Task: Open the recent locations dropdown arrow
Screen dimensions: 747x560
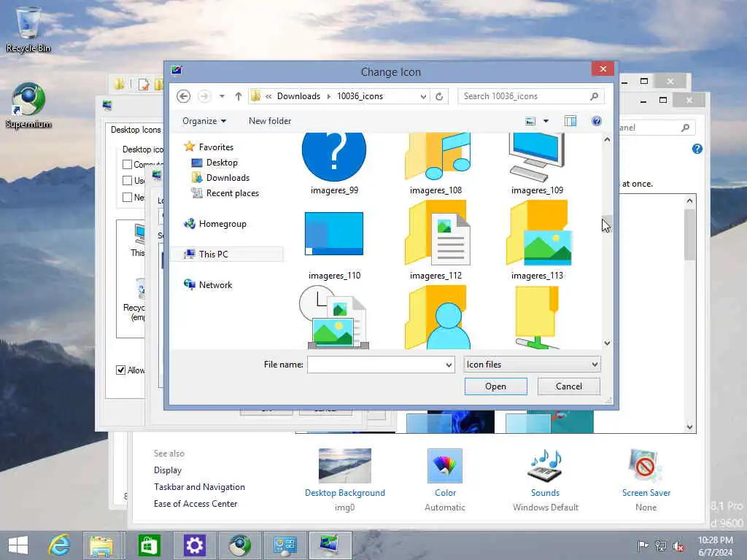Action: pyautogui.click(x=222, y=96)
